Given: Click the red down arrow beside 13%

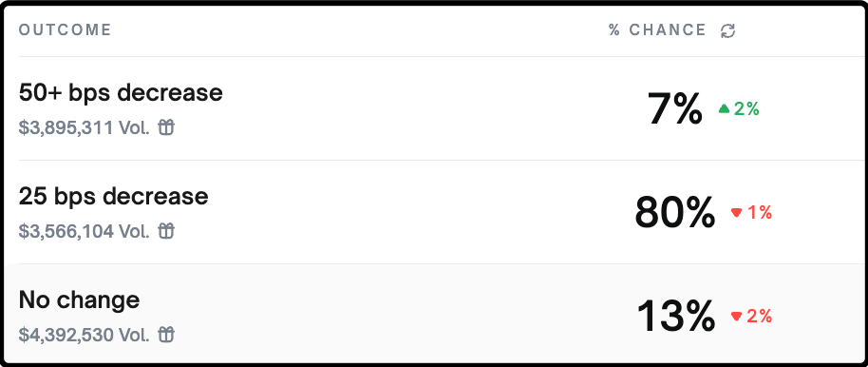Looking at the screenshot, I should pyautogui.click(x=736, y=316).
